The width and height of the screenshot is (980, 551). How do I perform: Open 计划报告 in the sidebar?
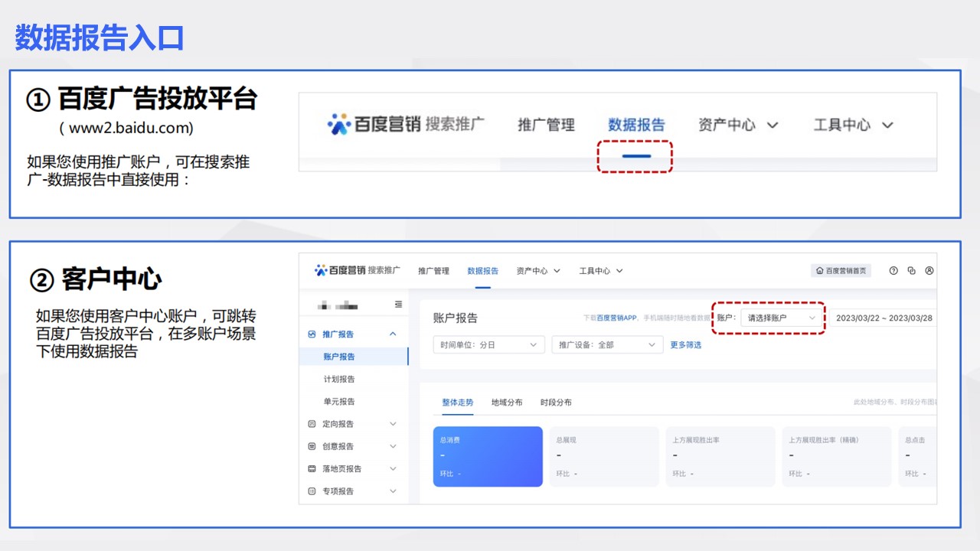click(339, 379)
